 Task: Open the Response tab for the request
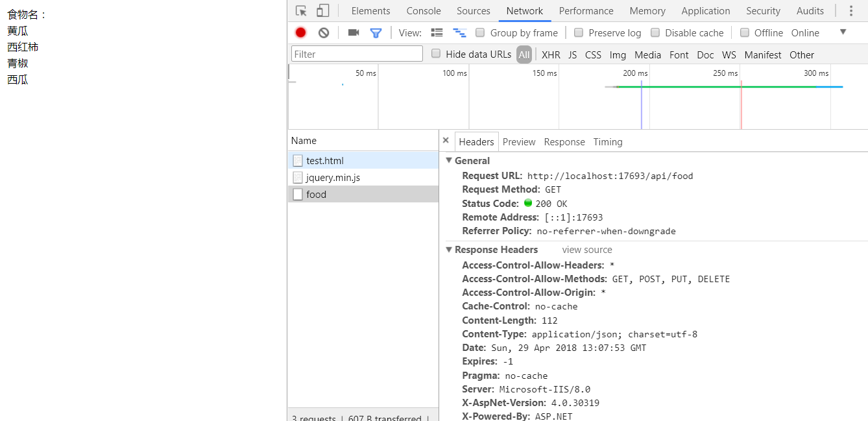564,141
